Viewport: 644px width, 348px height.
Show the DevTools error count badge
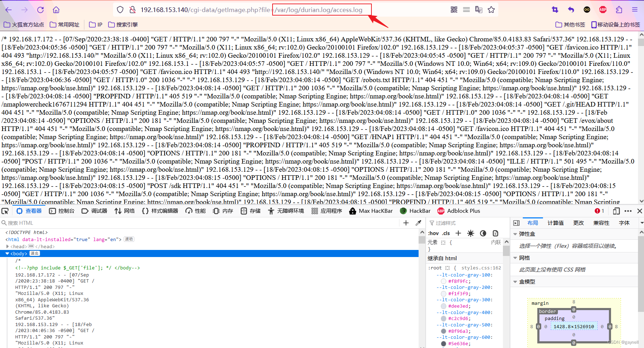tap(599, 211)
